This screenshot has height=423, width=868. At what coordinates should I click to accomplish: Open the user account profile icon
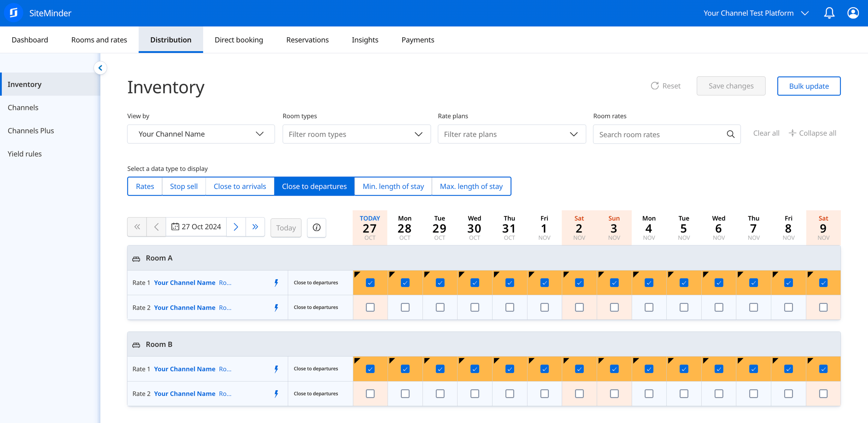pos(853,13)
